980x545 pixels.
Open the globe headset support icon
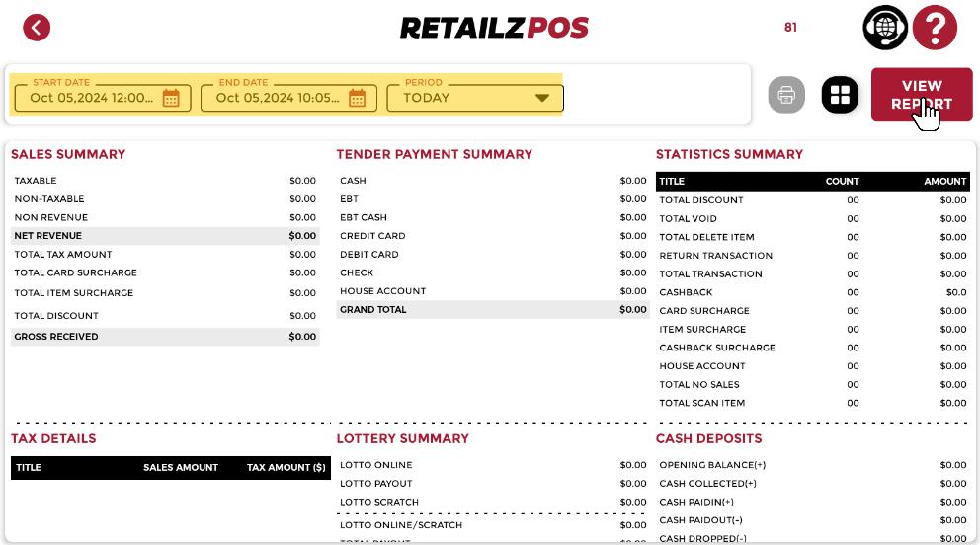point(885,28)
